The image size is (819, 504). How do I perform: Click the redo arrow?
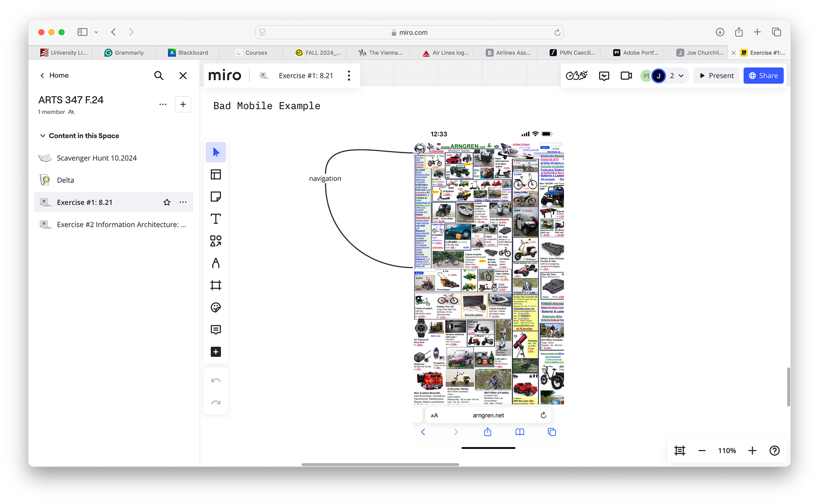[216, 403]
